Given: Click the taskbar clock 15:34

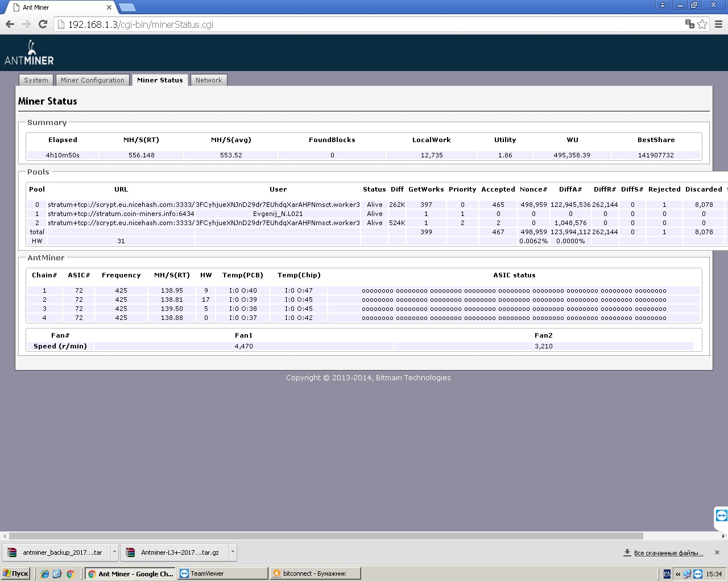Looking at the screenshot, I should 714,574.
